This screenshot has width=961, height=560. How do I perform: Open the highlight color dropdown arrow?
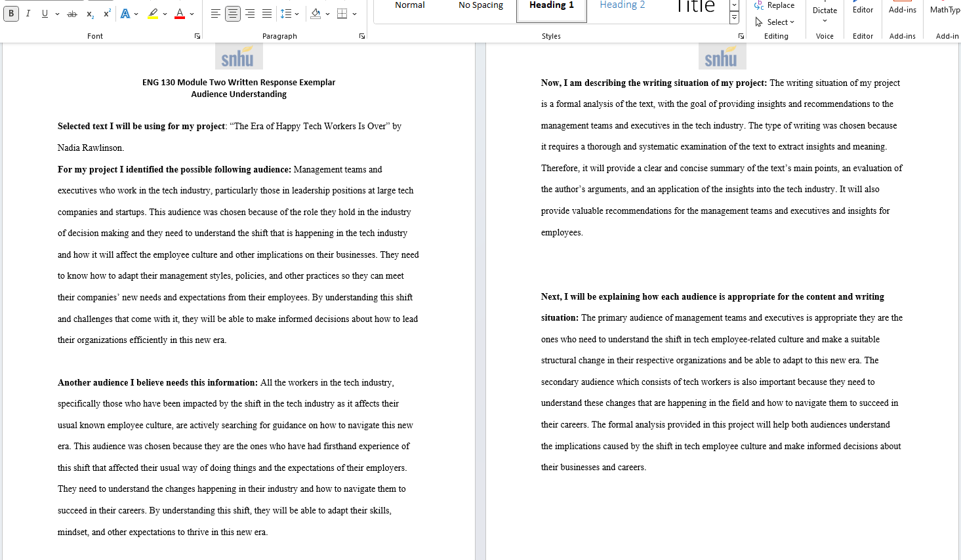click(x=165, y=14)
